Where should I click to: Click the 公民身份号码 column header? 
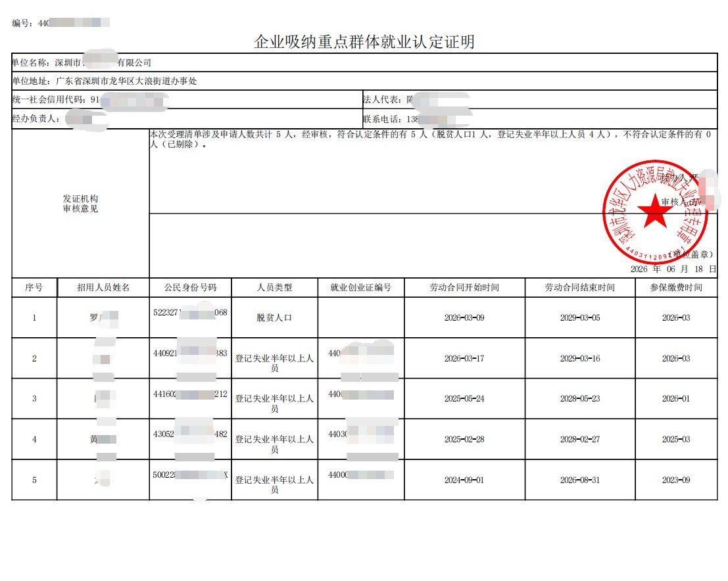coord(190,288)
